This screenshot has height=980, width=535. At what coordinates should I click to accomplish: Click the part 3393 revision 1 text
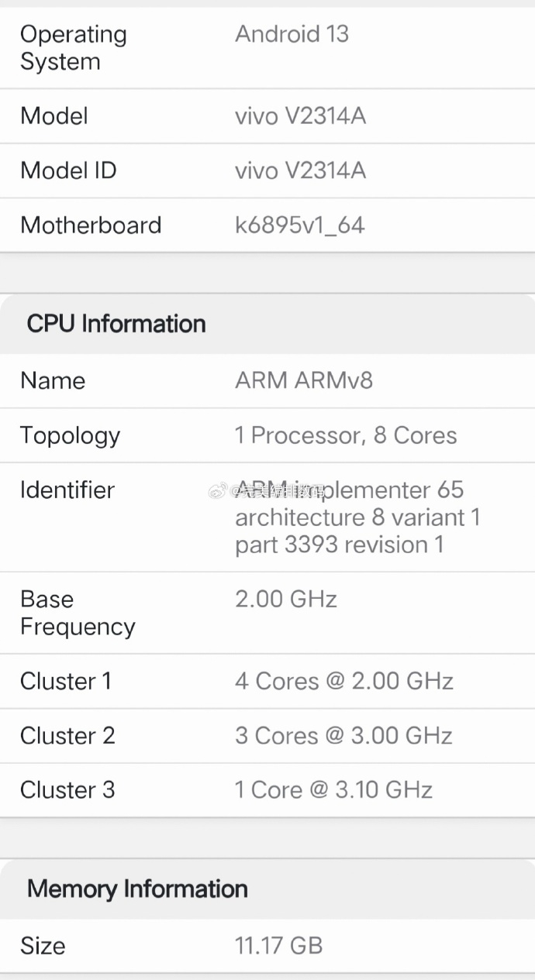[340, 545]
